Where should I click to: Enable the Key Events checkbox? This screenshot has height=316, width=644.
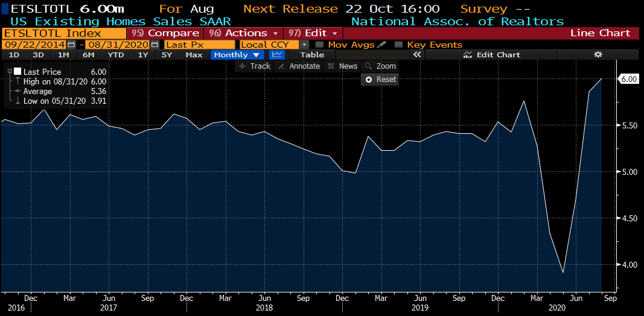[398, 45]
